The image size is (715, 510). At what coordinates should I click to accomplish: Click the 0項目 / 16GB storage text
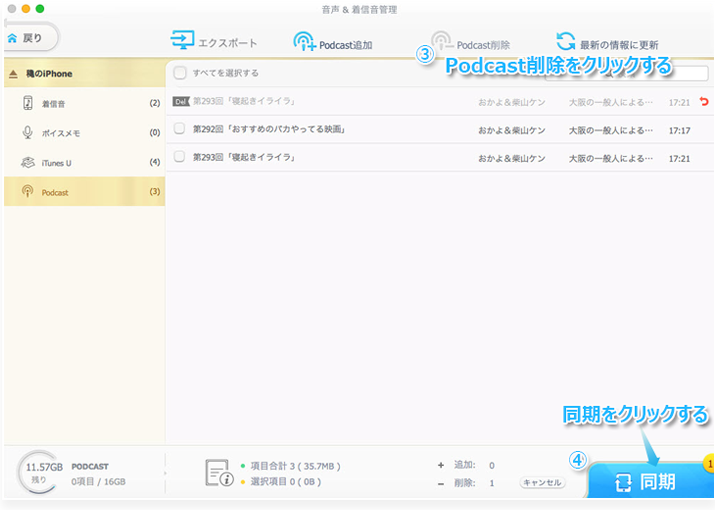pyautogui.click(x=98, y=482)
